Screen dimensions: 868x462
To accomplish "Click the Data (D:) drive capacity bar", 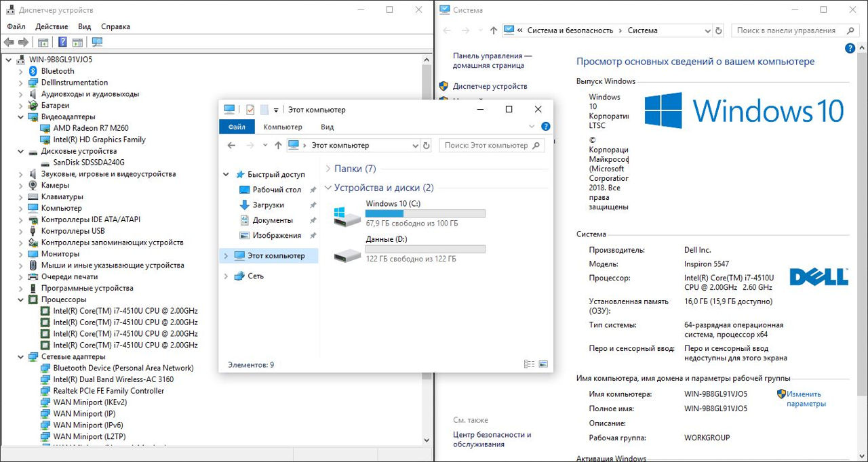I will click(x=425, y=249).
